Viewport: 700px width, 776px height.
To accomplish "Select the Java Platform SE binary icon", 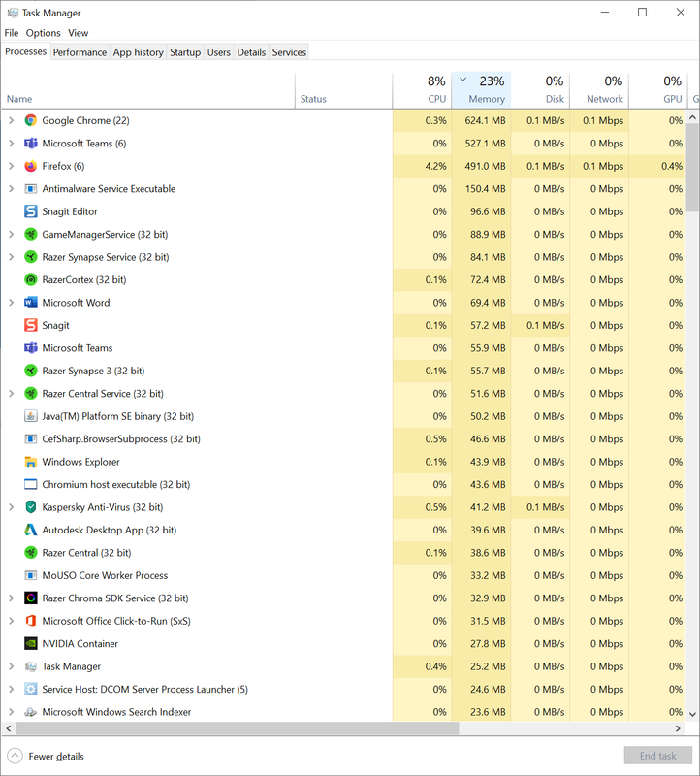I will tap(31, 416).
